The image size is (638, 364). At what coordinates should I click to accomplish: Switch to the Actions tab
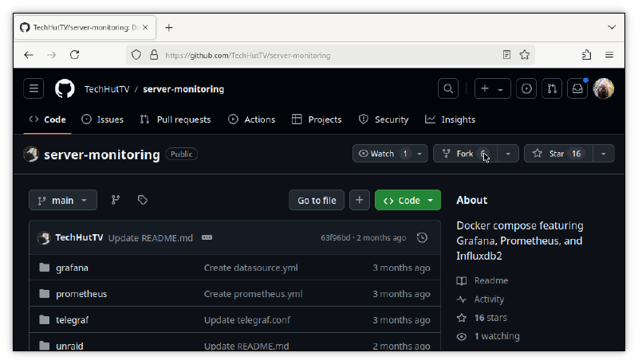(x=251, y=119)
